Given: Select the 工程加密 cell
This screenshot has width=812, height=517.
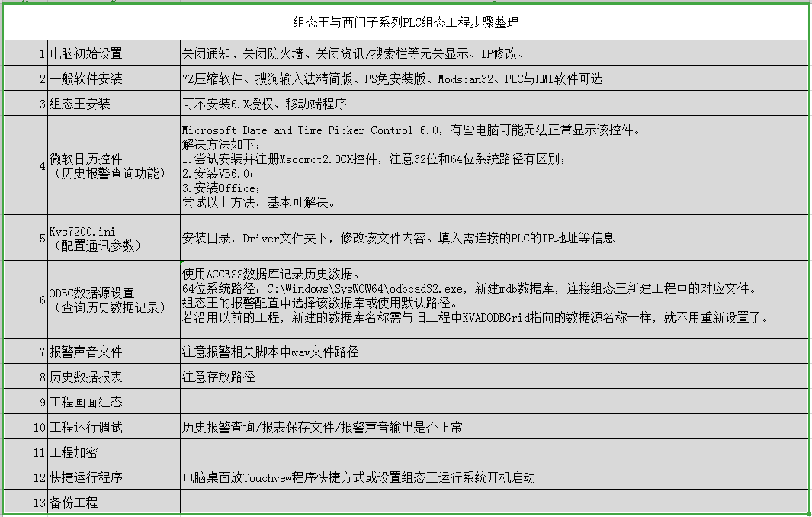Looking at the screenshot, I should tap(113, 452).
